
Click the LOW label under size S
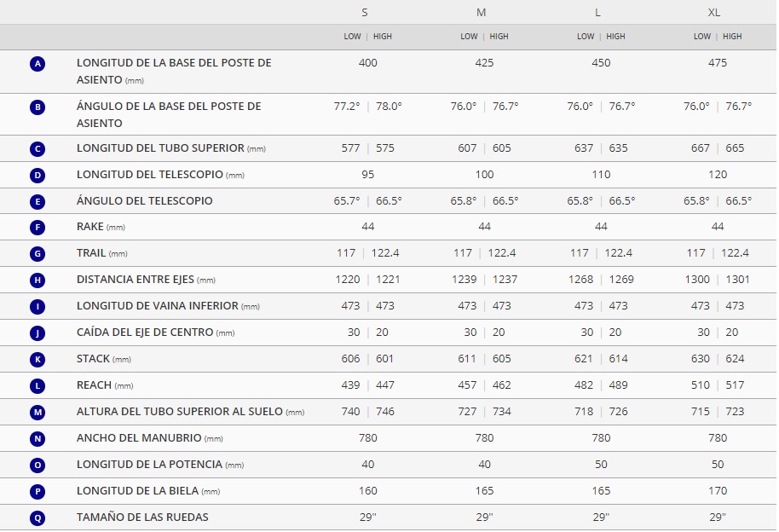coord(352,37)
